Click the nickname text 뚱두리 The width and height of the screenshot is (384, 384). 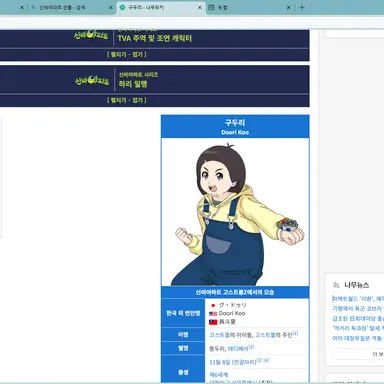[217, 349]
